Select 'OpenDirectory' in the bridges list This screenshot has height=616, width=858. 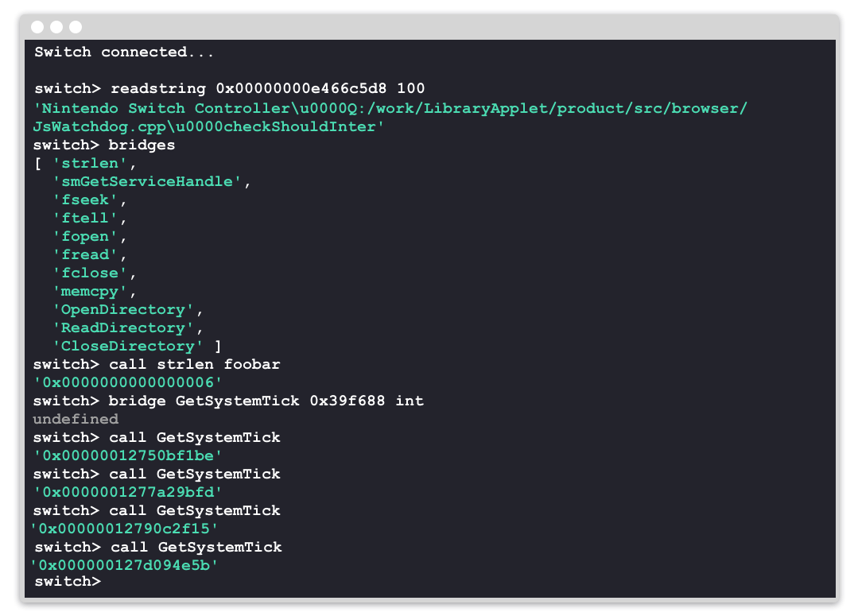click(123, 310)
